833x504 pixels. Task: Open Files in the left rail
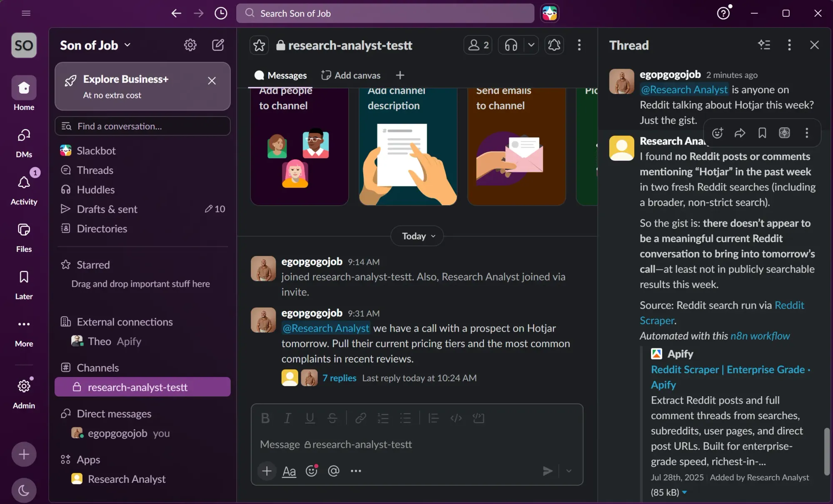pos(24,237)
